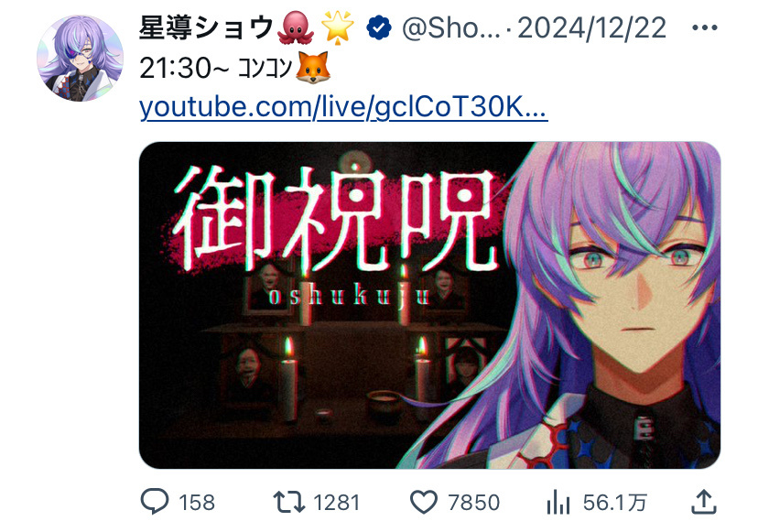Open the 2024/12/22 post date

coord(591,28)
